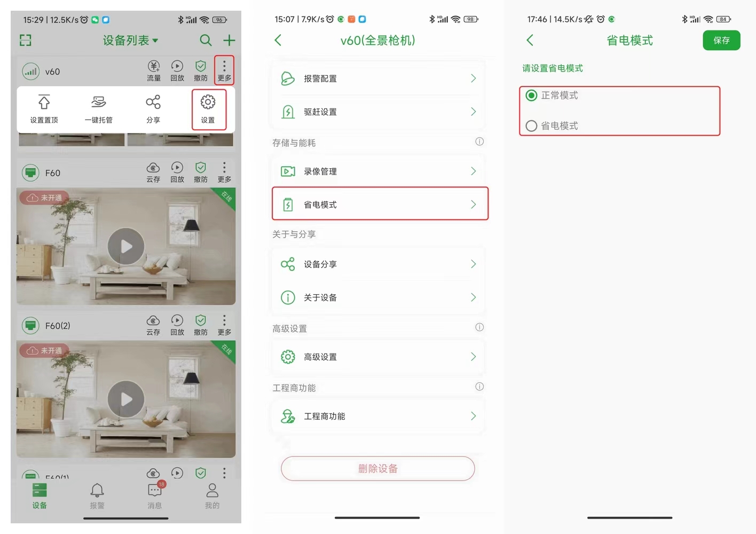This screenshot has height=534, width=756.
Task: Tap 设置置顶 pin-to-top icon
Action: (44, 102)
